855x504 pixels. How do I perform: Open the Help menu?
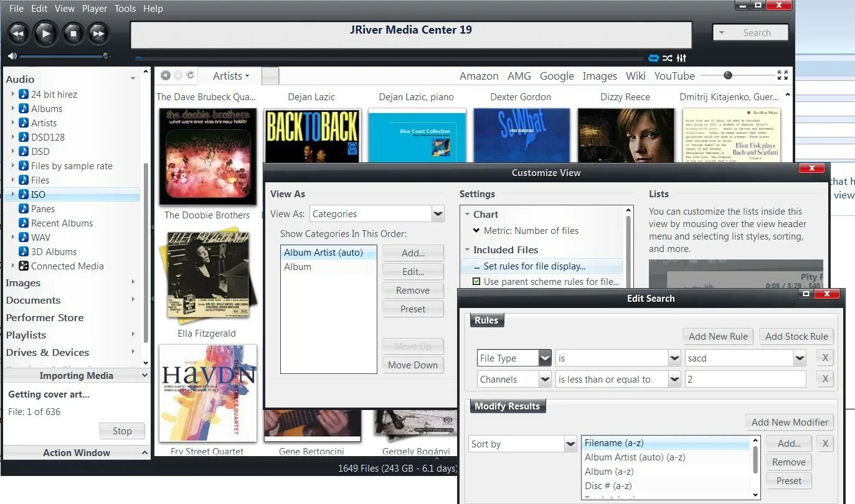click(x=153, y=9)
